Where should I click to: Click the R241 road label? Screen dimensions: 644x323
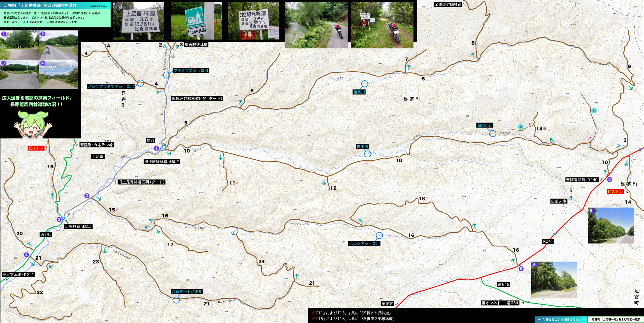(x=548, y=241)
